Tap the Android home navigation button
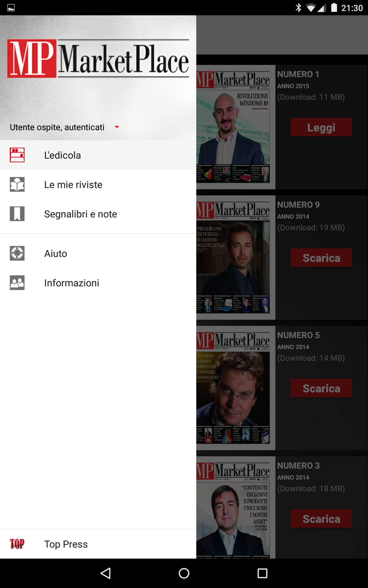This screenshot has height=588, width=368. [184, 573]
